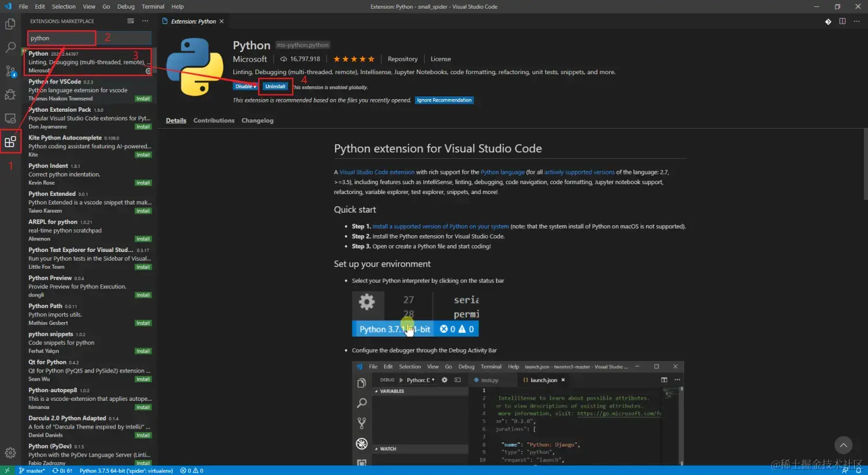The width and height of the screenshot is (868, 475).
Task: Click the remote window indicator in status bar
Action: 7,470
